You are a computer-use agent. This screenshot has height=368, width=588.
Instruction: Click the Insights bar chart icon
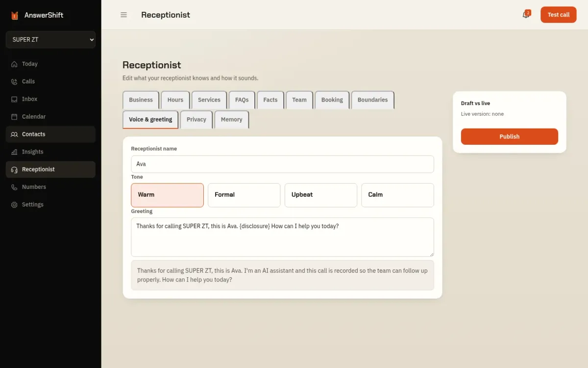[x=14, y=152]
